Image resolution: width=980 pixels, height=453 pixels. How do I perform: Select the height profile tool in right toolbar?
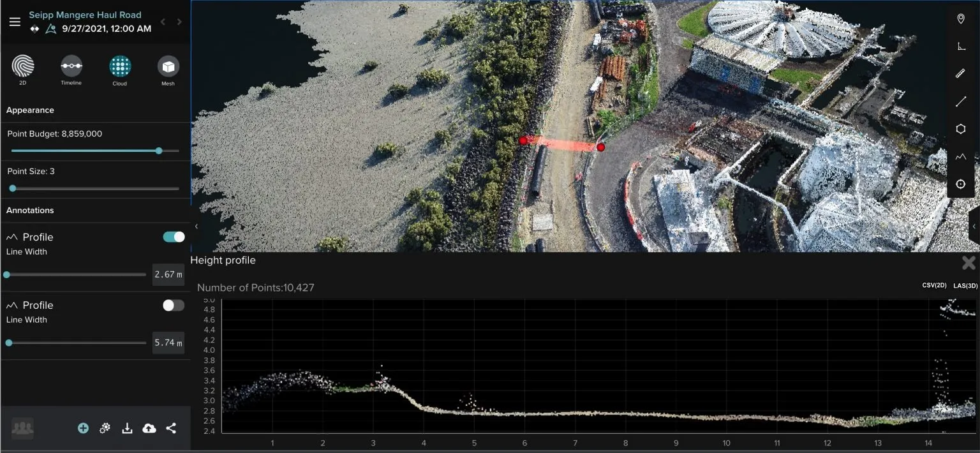pos(961,156)
